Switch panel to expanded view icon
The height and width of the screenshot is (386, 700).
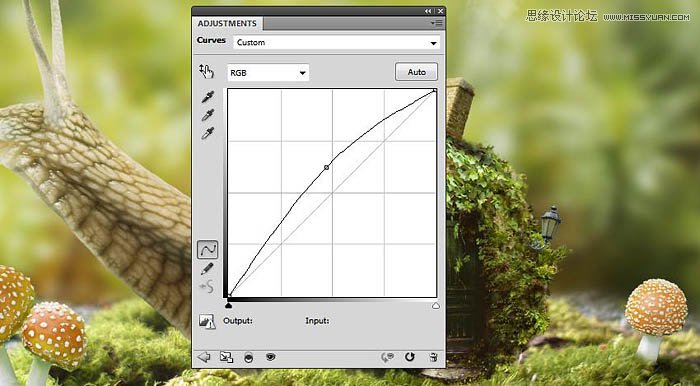pyautogui.click(x=226, y=357)
